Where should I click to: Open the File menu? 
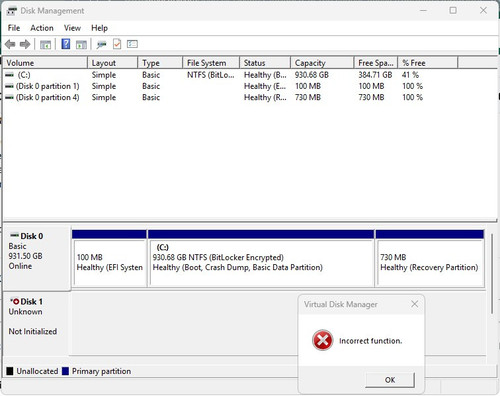click(x=14, y=28)
